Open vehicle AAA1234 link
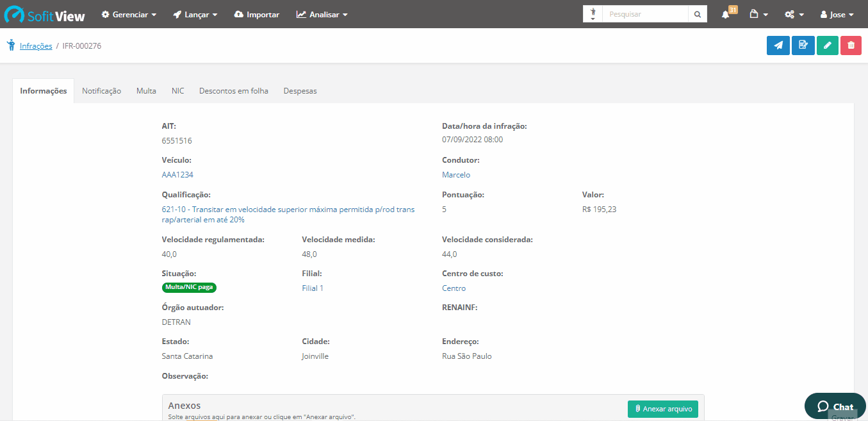The height and width of the screenshot is (421, 868). 177,174
